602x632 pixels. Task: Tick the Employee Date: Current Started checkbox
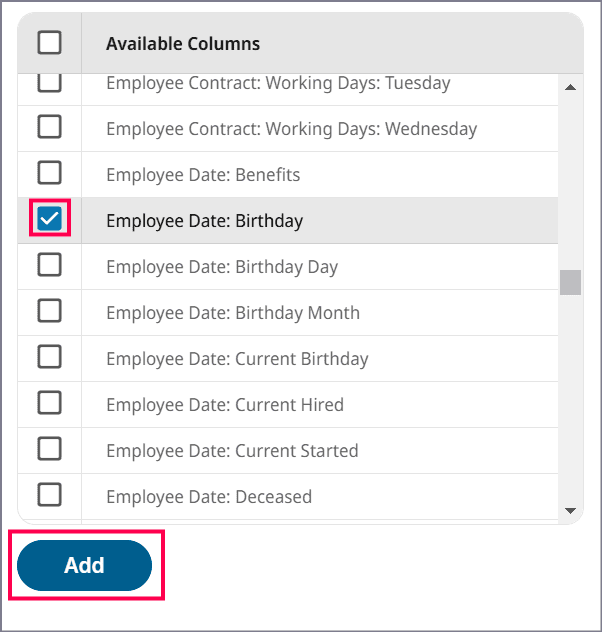coord(49,449)
